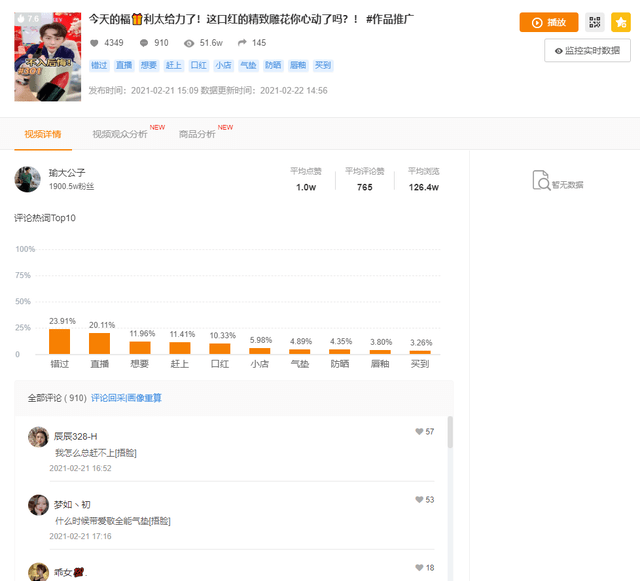
Task: Click 监控实时数据 monitor button
Action: [587, 51]
